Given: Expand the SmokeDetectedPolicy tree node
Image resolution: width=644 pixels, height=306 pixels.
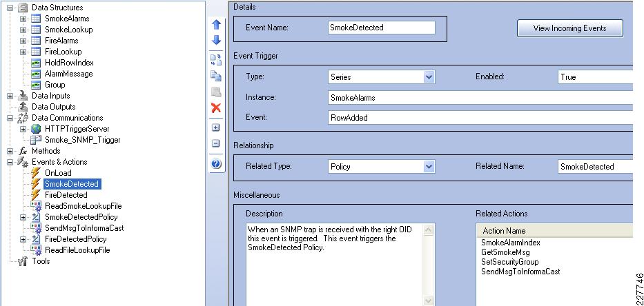Looking at the screenshot, I should pos(23,217).
